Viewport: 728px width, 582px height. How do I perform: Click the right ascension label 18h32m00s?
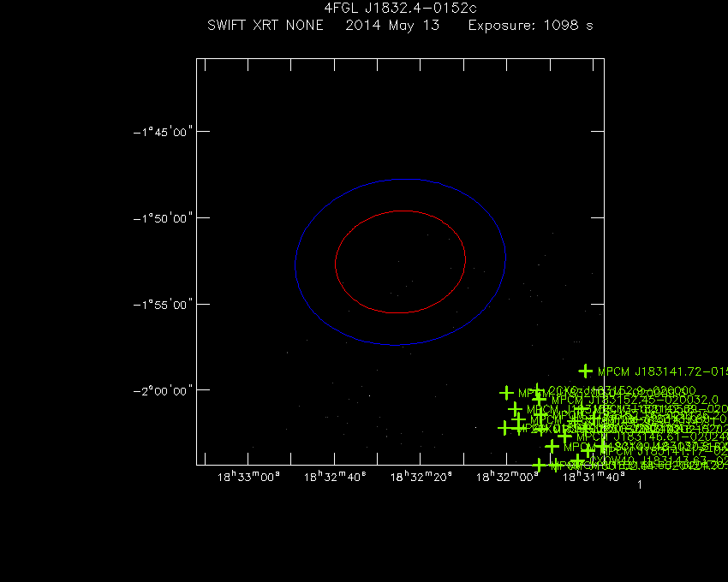point(507,477)
